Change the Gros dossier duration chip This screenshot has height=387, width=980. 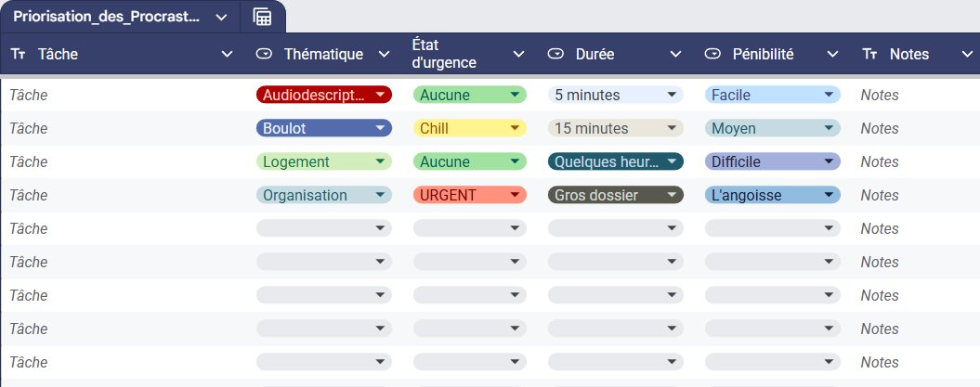(616, 195)
